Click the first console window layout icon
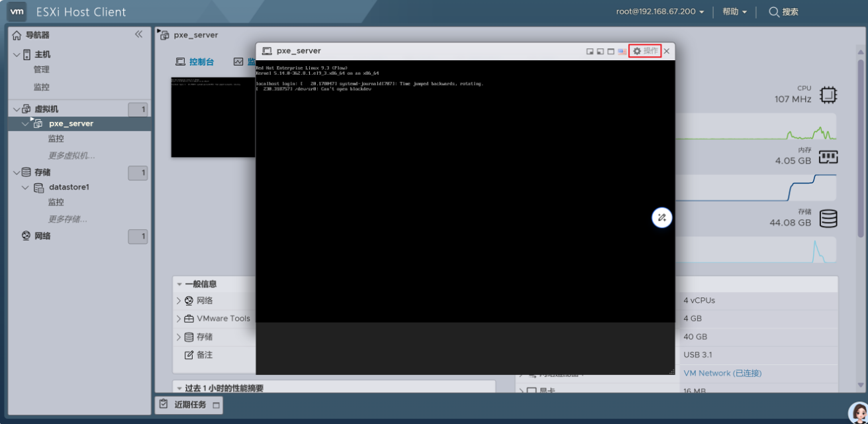The width and height of the screenshot is (868, 424). tap(590, 51)
